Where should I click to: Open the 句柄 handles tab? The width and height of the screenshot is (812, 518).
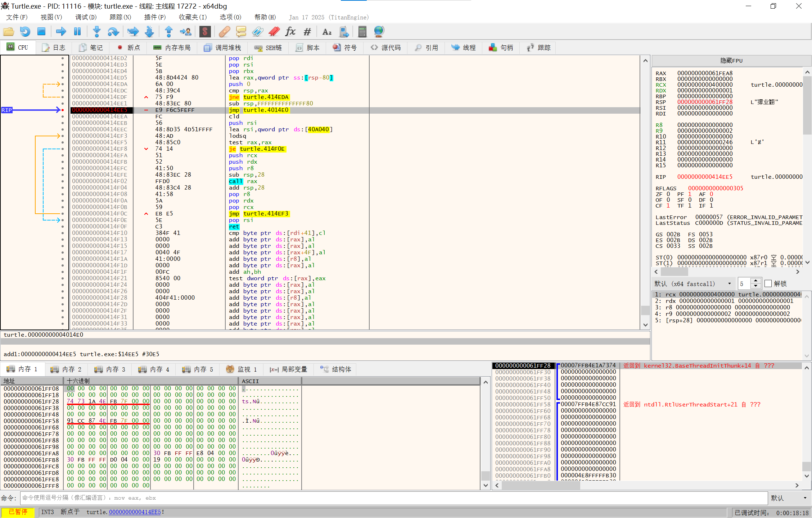pos(501,47)
